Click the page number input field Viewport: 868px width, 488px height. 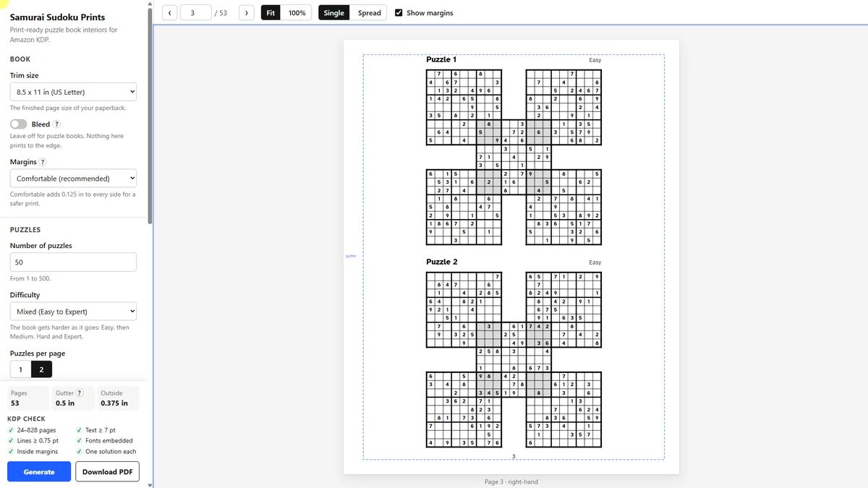[196, 13]
